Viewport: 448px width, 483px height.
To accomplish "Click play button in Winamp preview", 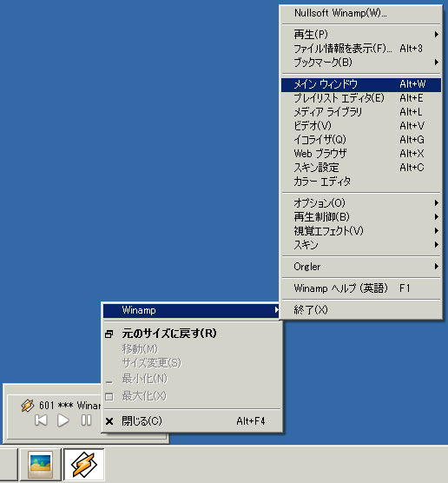I will coord(63,420).
